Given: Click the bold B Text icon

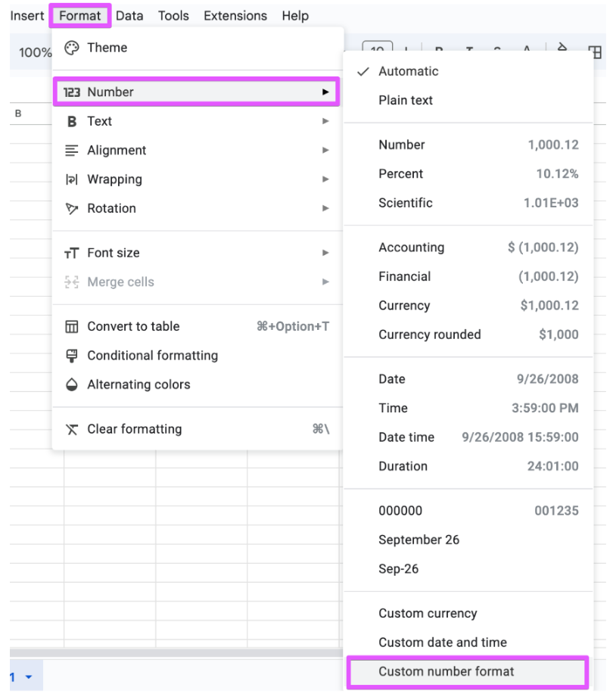Looking at the screenshot, I should (x=72, y=122).
